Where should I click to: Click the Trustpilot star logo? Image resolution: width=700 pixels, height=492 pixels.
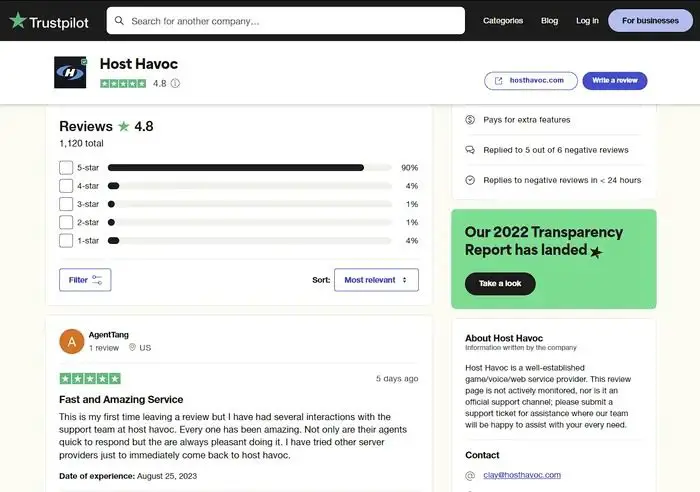click(x=18, y=21)
